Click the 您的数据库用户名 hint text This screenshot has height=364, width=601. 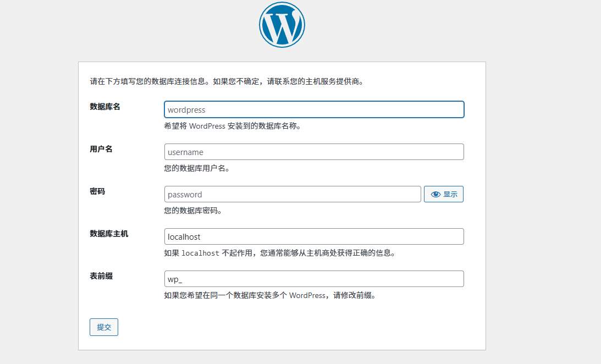[x=196, y=168]
